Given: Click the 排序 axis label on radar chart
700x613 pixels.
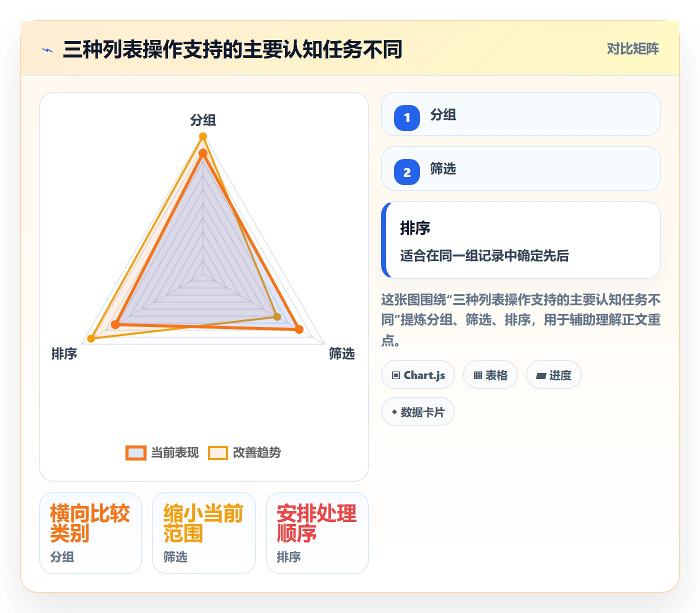Looking at the screenshot, I should 64,353.
